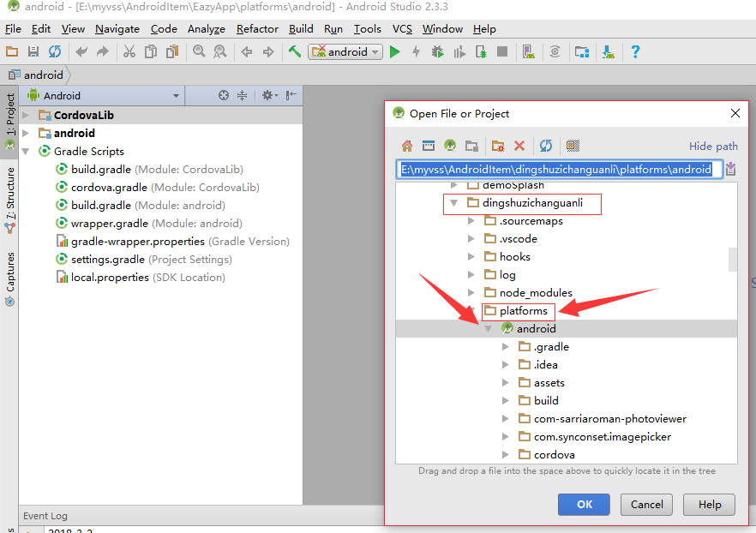756x533 pixels.
Task: Open Find with the magnifier icon
Action: pos(199,51)
